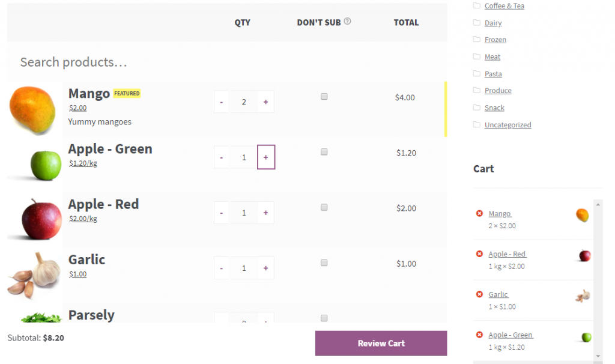615x364 pixels.
Task: Click the Garlic $1.00 price
Action: tap(77, 274)
